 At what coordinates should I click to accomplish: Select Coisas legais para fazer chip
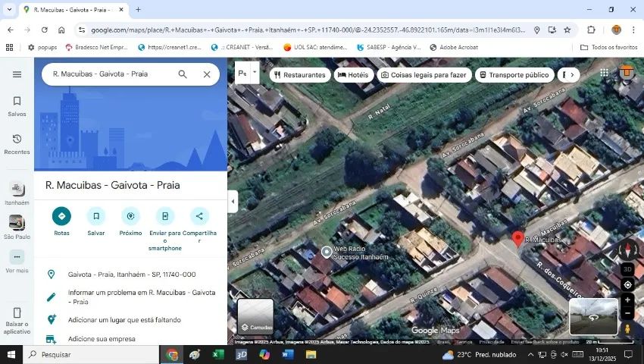[x=424, y=75]
